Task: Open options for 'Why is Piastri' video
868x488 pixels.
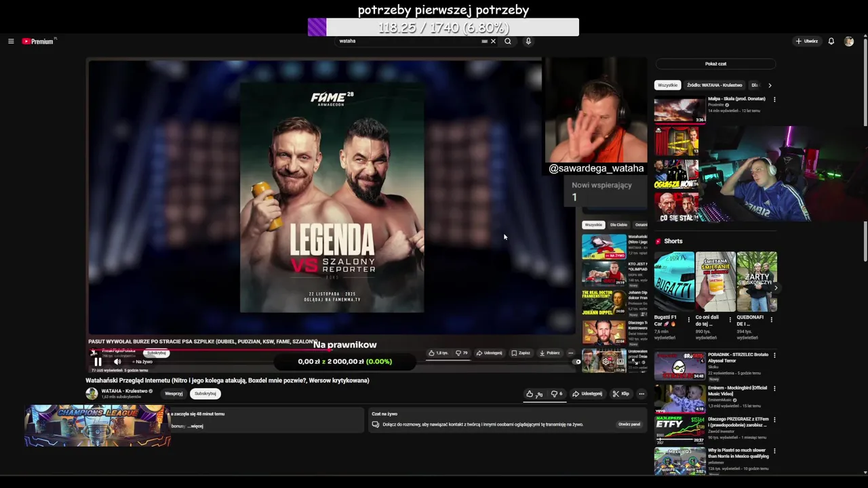Action: (774, 451)
